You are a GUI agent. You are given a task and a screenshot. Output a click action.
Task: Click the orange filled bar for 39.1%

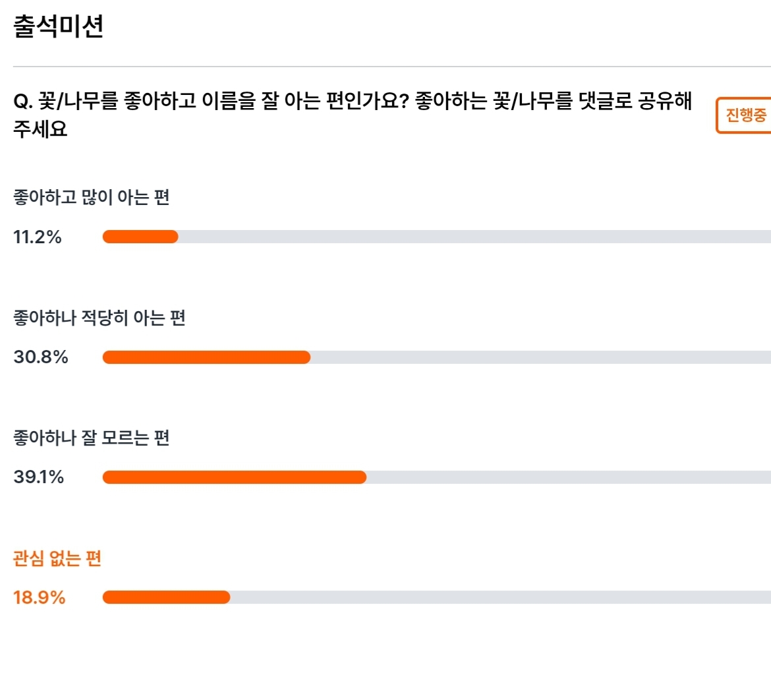pos(235,477)
